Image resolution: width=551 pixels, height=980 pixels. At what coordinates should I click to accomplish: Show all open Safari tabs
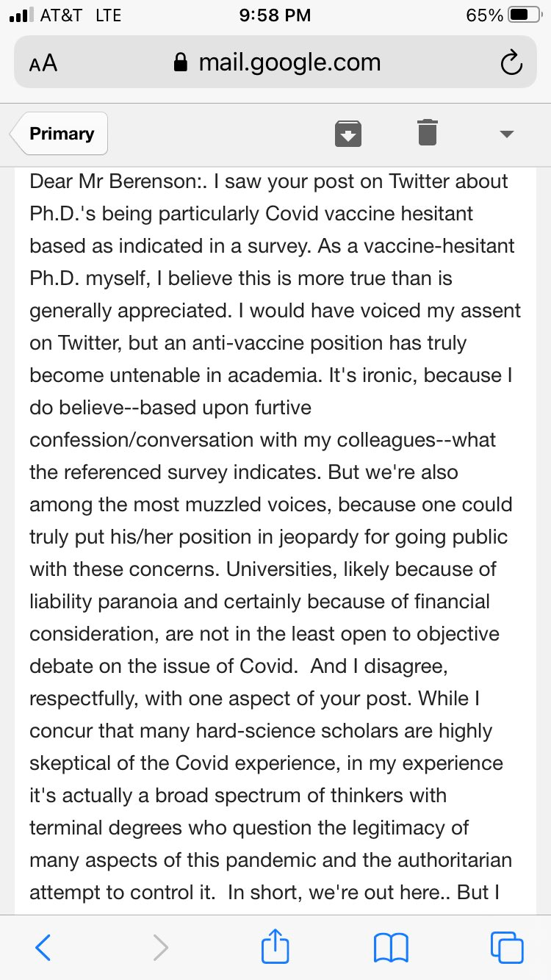507,947
